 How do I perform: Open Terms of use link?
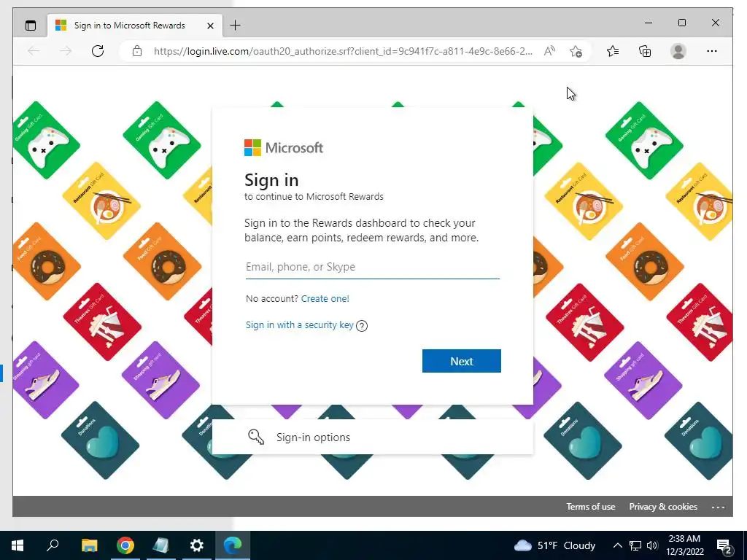coord(590,507)
